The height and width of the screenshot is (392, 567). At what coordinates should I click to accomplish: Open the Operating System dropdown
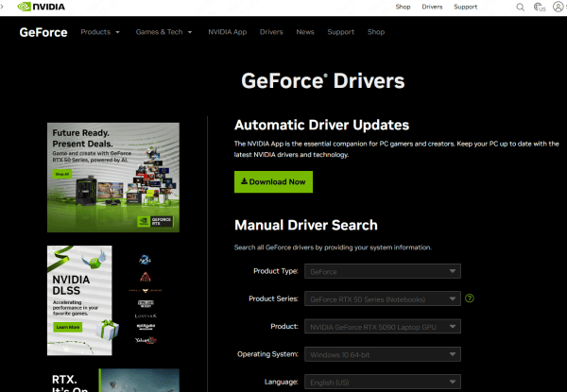click(383, 354)
